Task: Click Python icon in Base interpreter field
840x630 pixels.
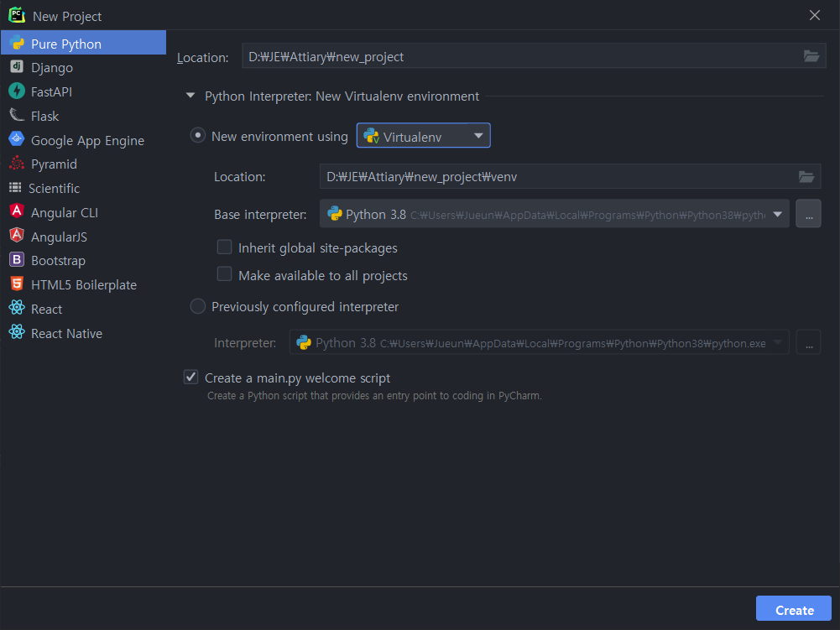Action: [x=335, y=214]
